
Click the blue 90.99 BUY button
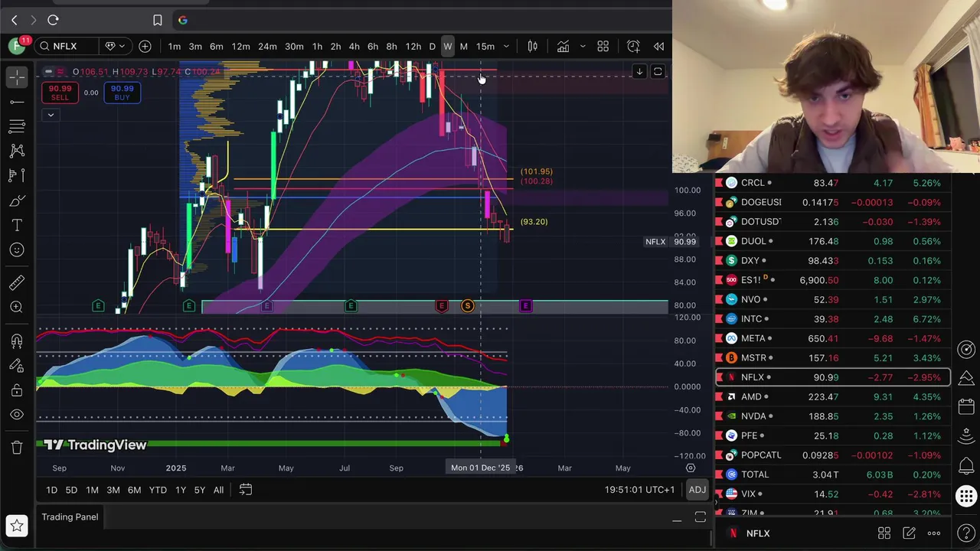[122, 93]
